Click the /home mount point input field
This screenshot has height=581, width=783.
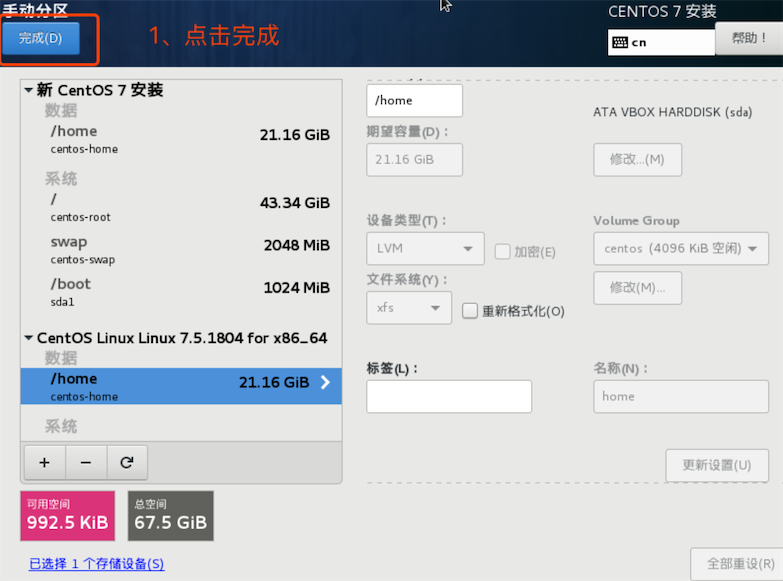coord(414,100)
